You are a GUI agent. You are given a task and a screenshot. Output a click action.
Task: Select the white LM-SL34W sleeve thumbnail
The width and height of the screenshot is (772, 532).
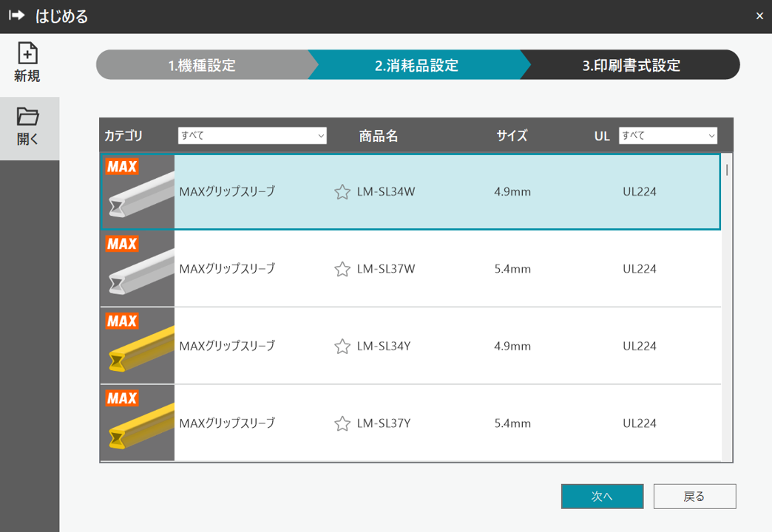pyautogui.click(x=138, y=192)
